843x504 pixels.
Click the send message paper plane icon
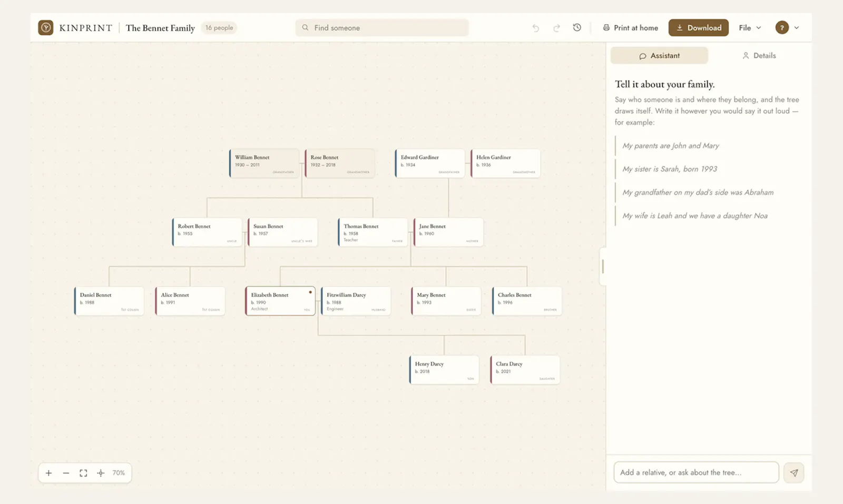click(794, 472)
